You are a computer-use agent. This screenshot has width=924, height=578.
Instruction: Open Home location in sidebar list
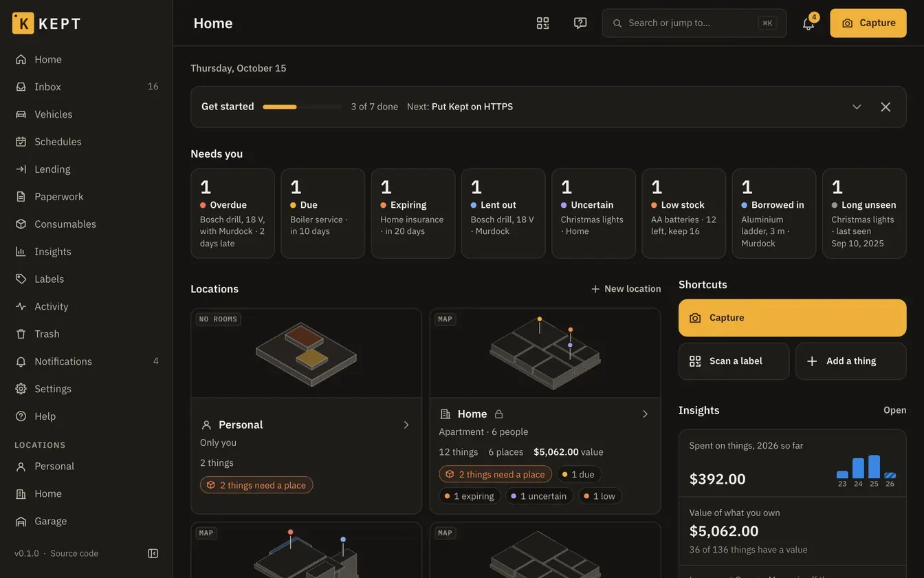click(x=87, y=494)
